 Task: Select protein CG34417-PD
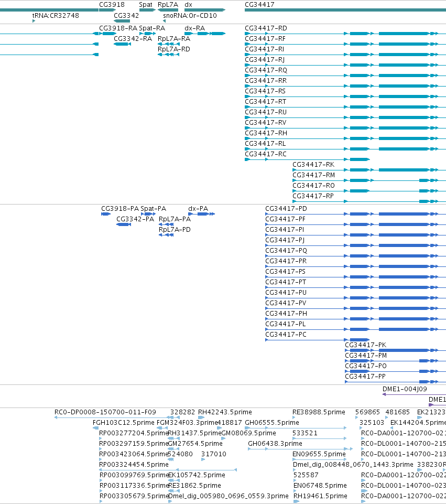(x=286, y=209)
